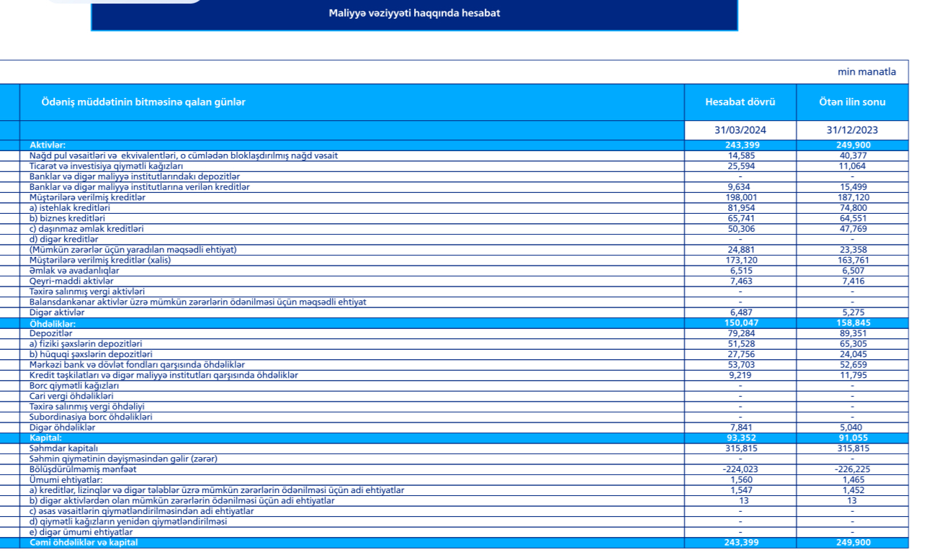Click the 198,001 customer loans value
This screenshot has width=929, height=560.
(740, 197)
